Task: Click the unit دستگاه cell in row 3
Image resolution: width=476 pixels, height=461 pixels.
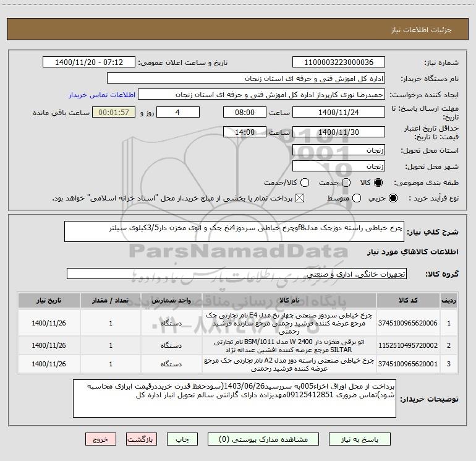Action: [x=171, y=364]
